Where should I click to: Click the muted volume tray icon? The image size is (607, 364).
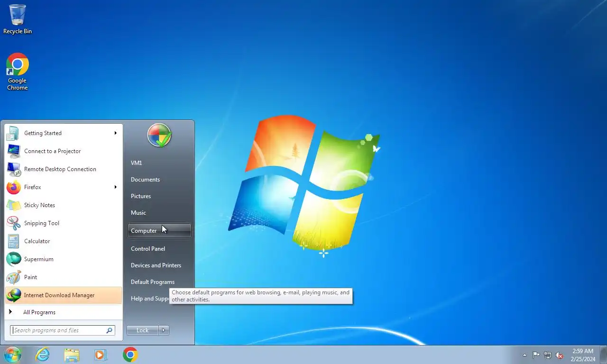coord(559,355)
